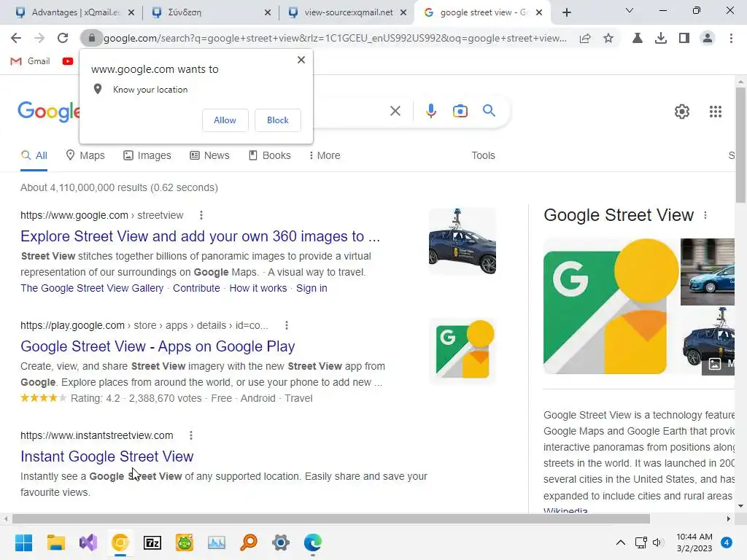Clear the search box text

(x=395, y=111)
